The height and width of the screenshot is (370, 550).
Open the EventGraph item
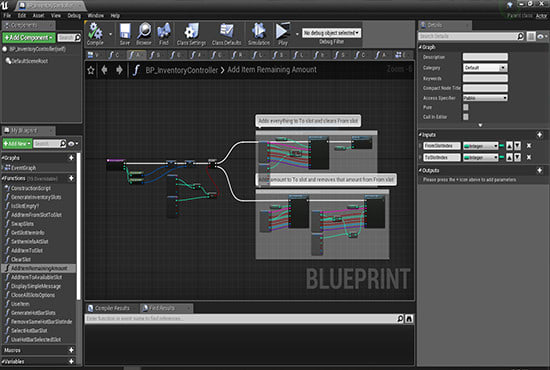(23, 168)
